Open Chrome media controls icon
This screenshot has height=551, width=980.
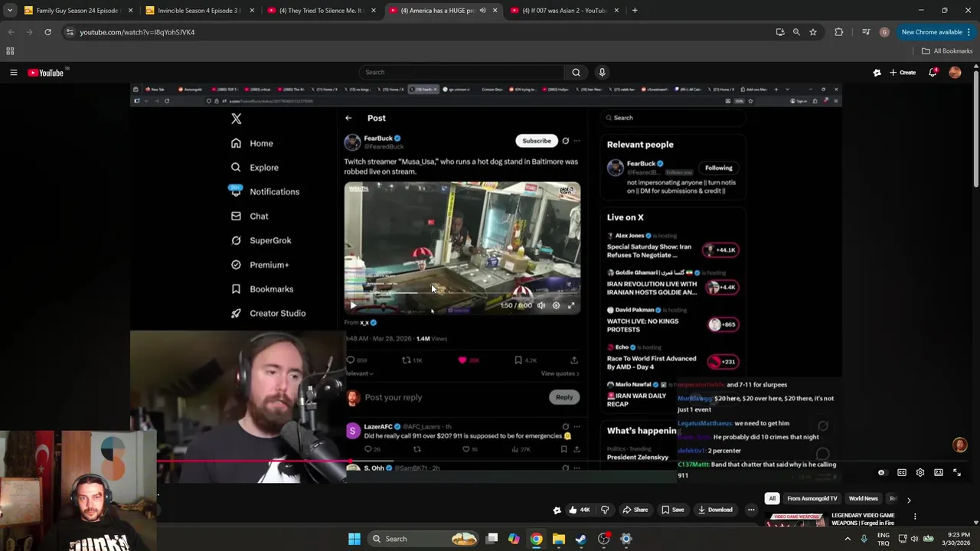[866, 32]
